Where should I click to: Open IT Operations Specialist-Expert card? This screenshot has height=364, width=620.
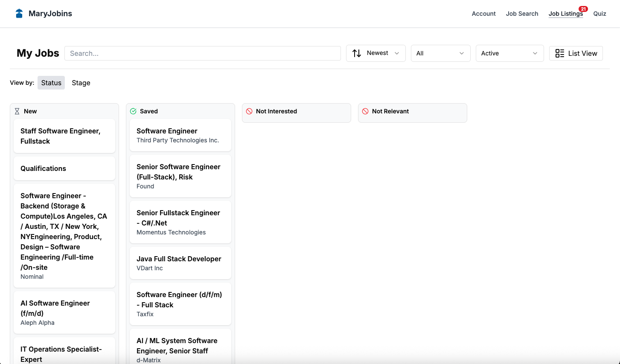pos(64,352)
